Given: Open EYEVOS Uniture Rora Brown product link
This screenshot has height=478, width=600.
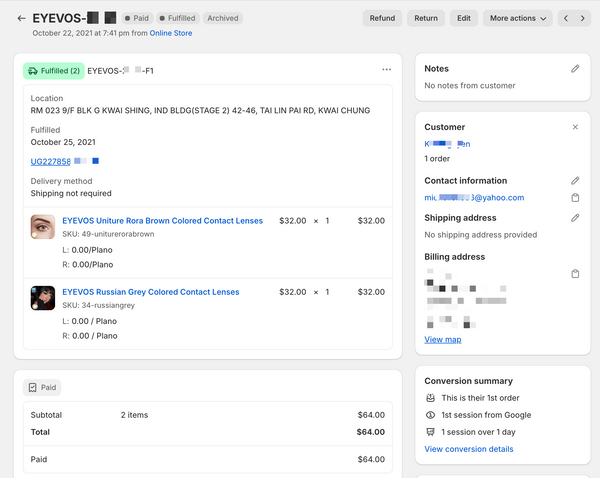Looking at the screenshot, I should point(162,221).
